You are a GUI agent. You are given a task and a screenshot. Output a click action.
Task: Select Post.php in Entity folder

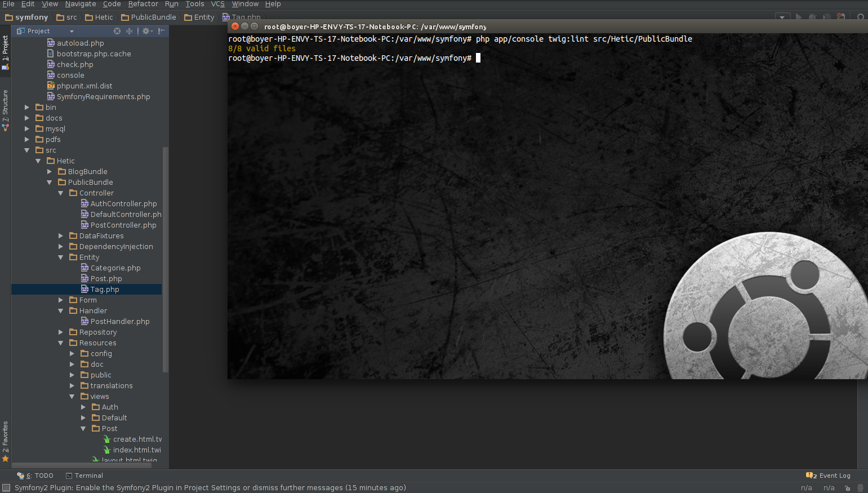101,278
